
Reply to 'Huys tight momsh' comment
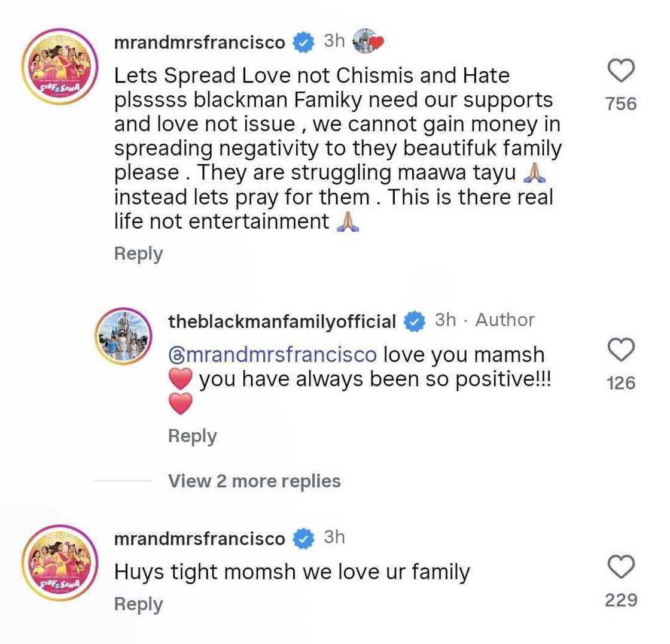(138, 604)
